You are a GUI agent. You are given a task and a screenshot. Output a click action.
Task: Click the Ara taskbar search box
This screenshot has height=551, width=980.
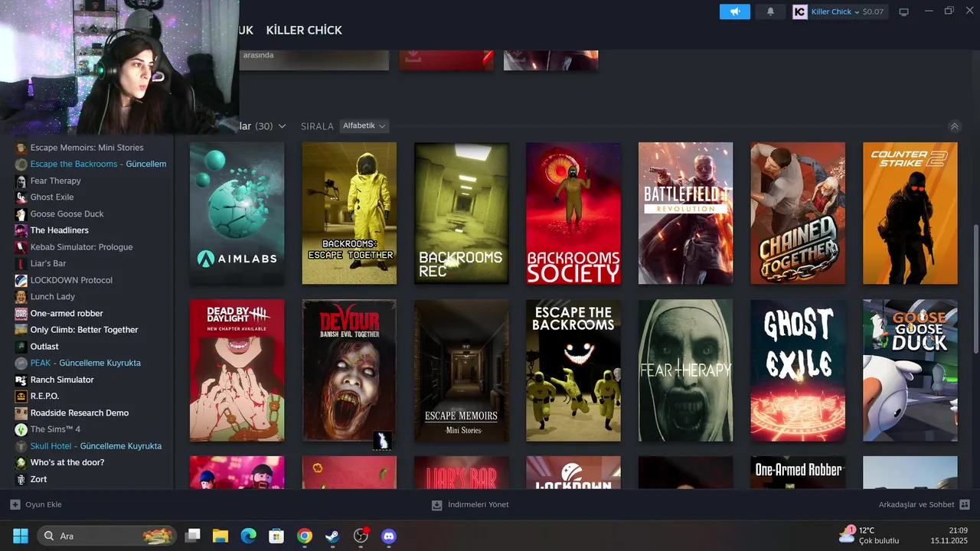[107, 536]
